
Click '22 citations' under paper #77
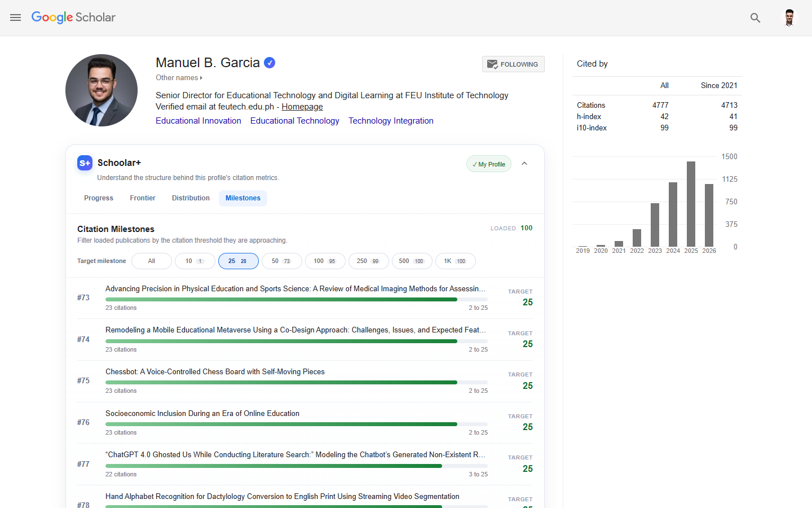click(121, 474)
